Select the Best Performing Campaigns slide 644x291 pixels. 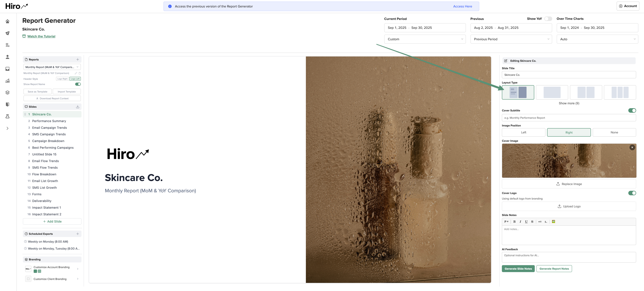(x=52, y=148)
